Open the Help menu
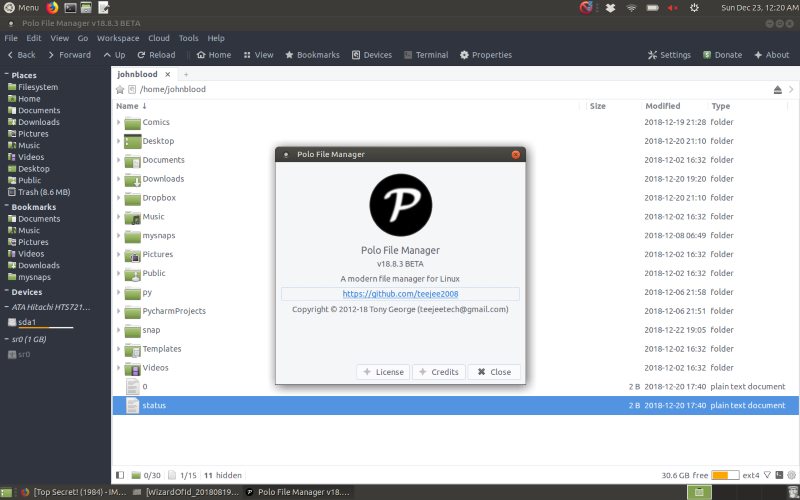This screenshot has width=800, height=500. [x=216, y=38]
